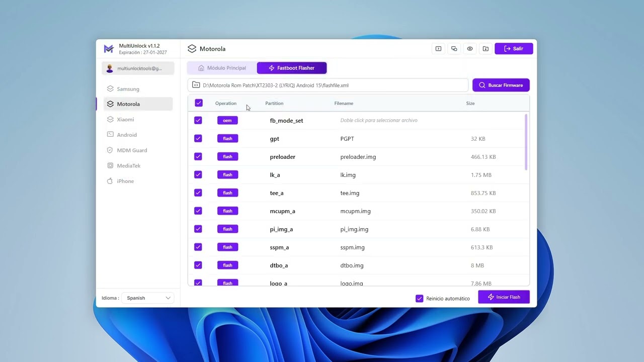Click the lk.img filename
Viewport: 644px width, 362px height.
coord(348,175)
